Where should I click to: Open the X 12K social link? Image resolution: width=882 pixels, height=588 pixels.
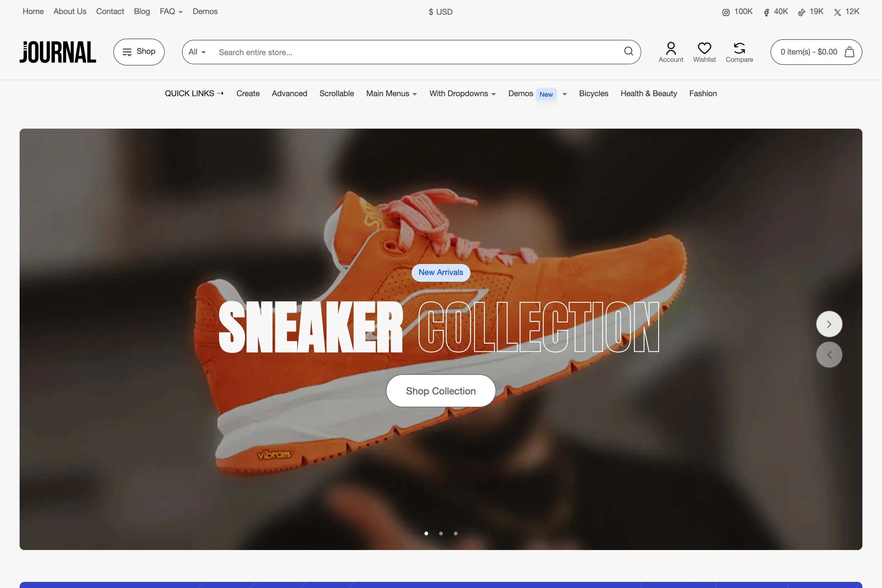[x=846, y=12]
